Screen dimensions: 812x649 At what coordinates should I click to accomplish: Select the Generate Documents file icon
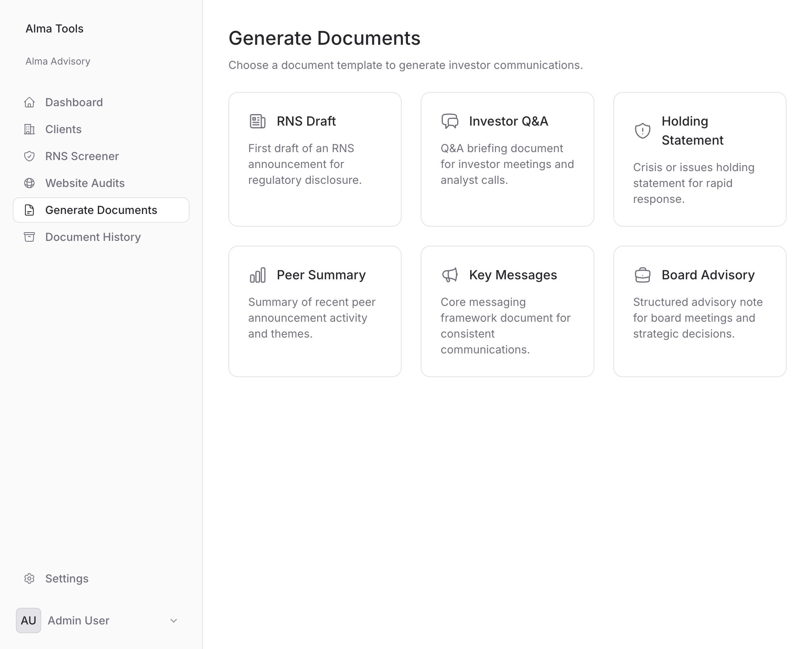(x=29, y=210)
